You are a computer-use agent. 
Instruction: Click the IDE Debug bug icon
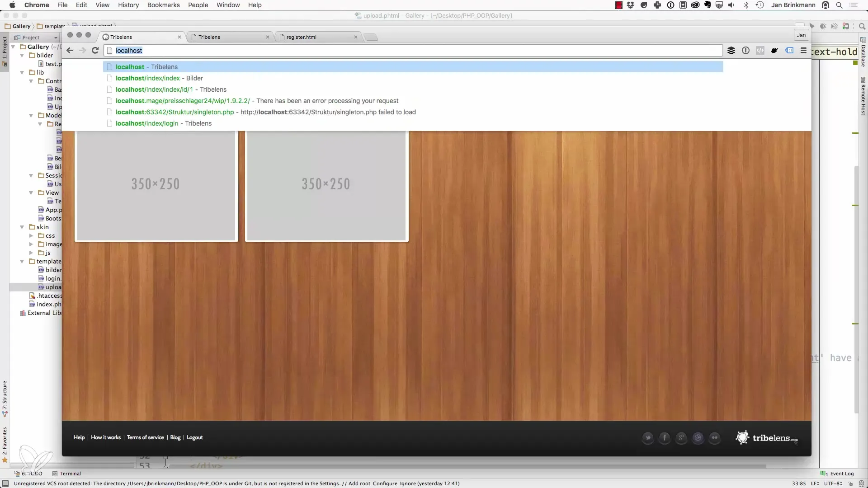823,26
